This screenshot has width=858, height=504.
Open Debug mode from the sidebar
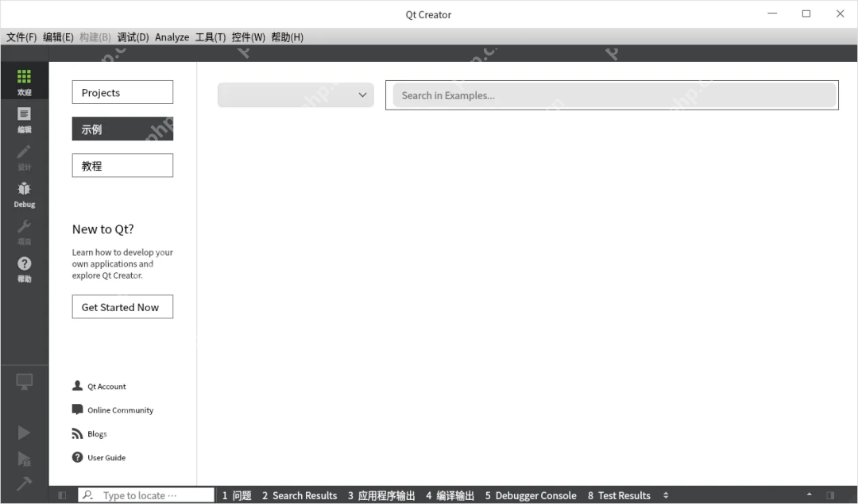point(24,193)
